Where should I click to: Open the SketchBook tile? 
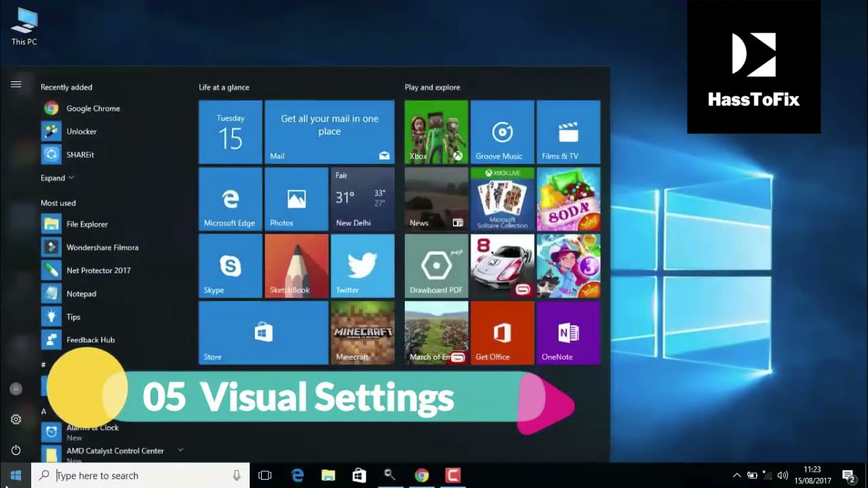[296, 266]
